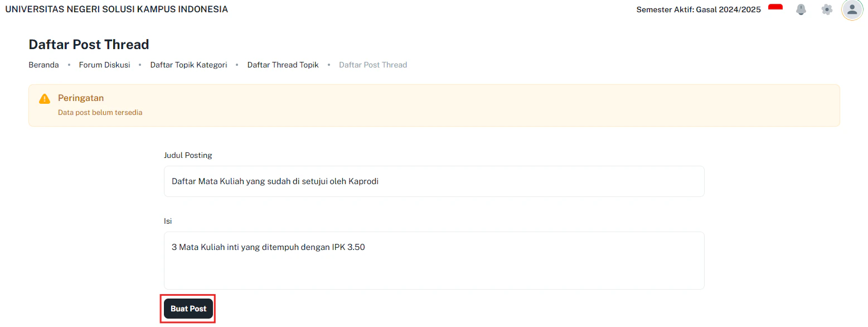Viewport: 868px width, 327px height.
Task: Click the IPK 3.50 content text
Action: coord(268,247)
